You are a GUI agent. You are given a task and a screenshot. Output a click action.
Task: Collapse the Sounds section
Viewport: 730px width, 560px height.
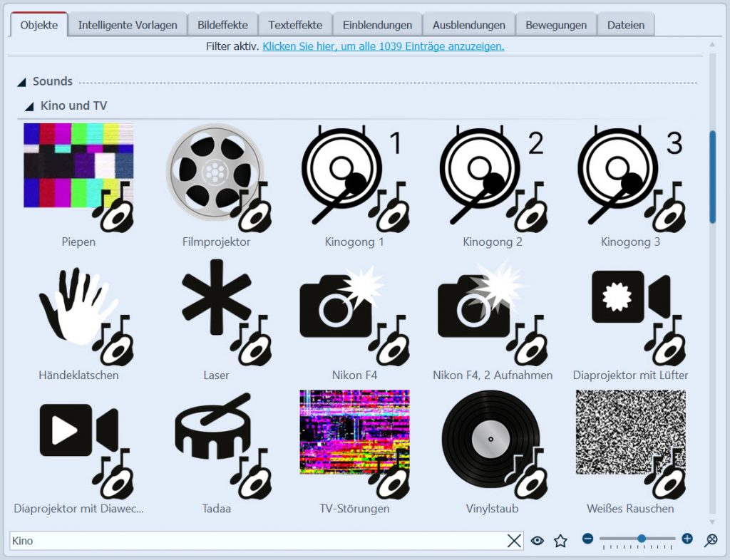[21, 82]
